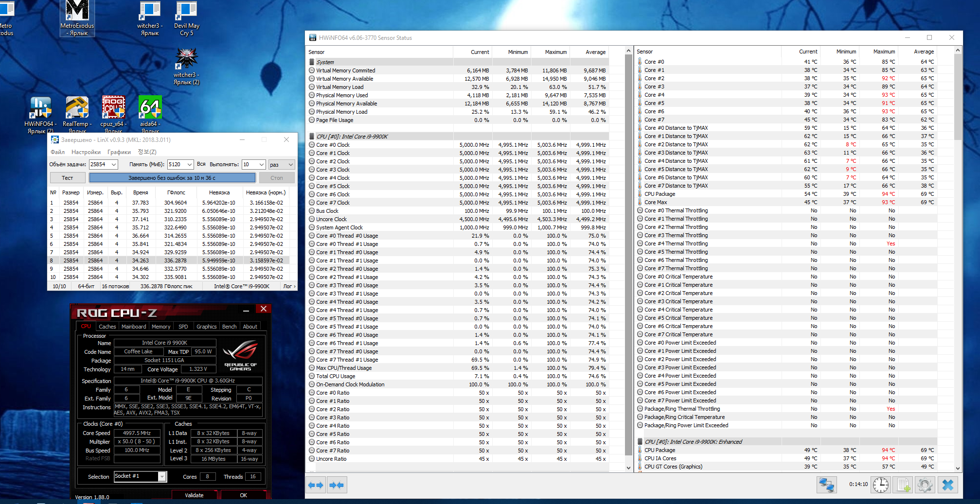Select the Total CPU Usage sensor row

[x=458, y=376]
